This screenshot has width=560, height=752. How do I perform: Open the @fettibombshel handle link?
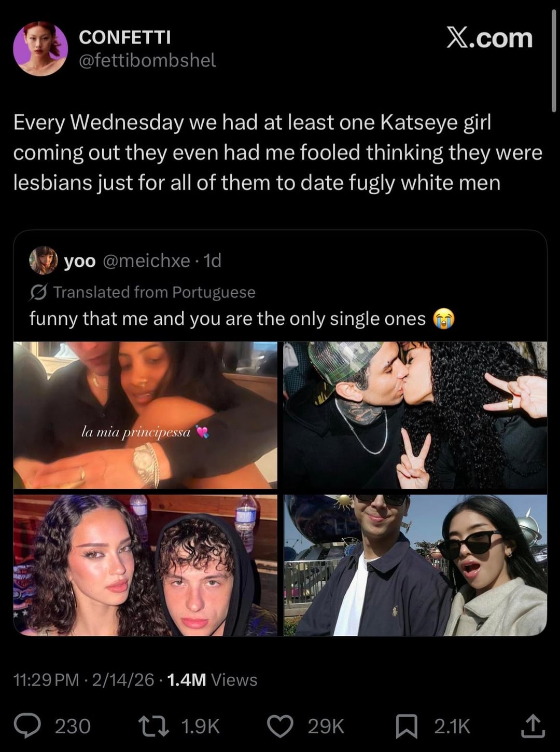147,61
